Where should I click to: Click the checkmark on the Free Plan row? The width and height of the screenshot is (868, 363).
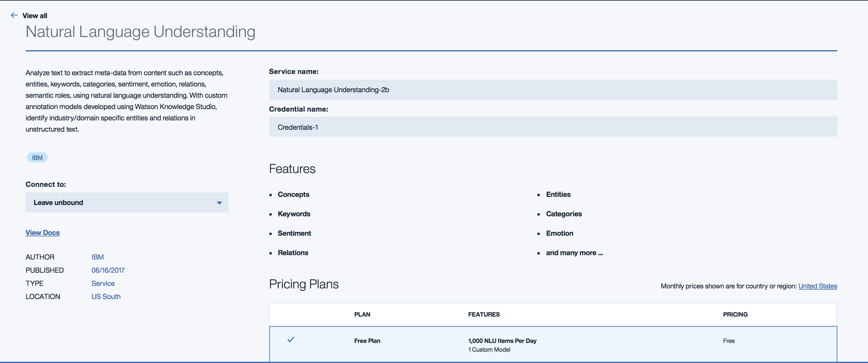click(x=291, y=339)
